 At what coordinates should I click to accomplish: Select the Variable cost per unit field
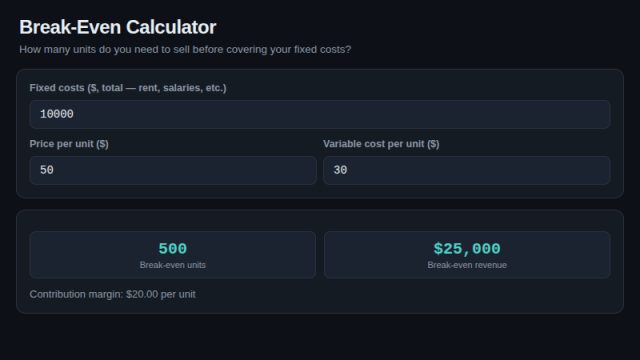tap(467, 170)
